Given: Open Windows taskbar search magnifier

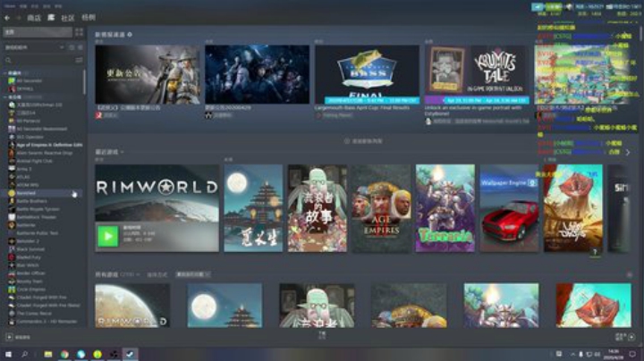Looking at the screenshot, I should tap(25, 354).
